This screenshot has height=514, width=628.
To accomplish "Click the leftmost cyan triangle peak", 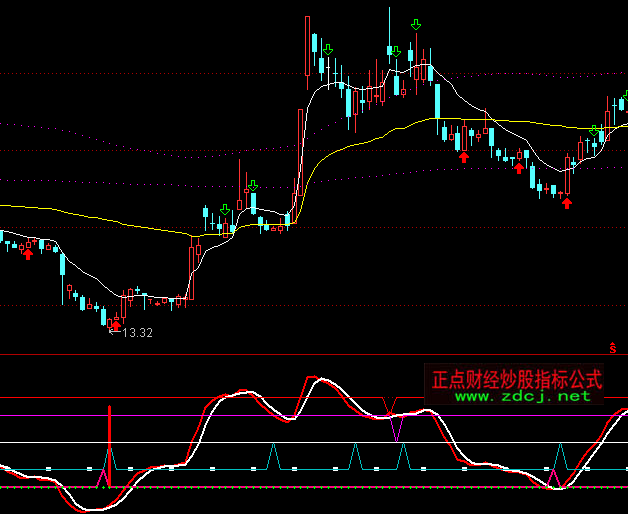I will tap(111, 458).
